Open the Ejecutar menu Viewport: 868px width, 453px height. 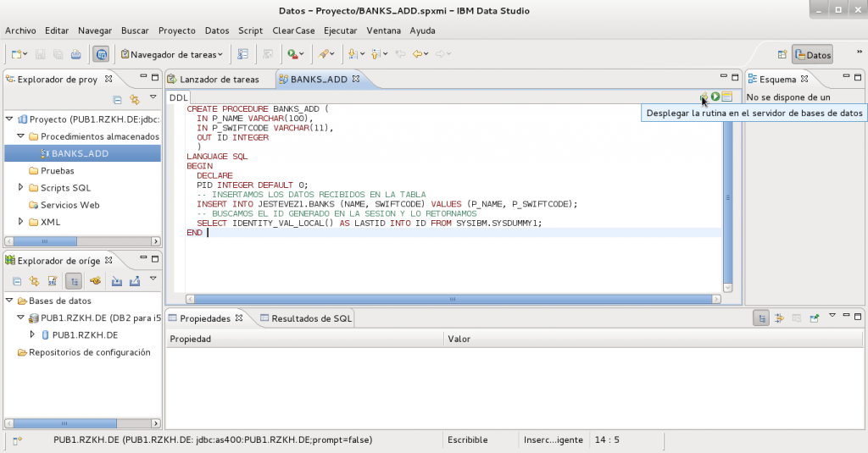point(341,30)
